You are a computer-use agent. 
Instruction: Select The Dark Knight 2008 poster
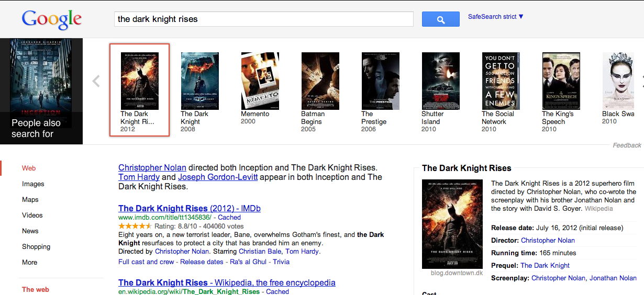[199, 81]
